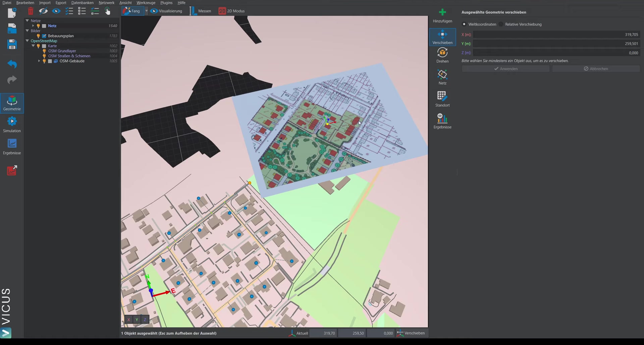Toggle OSM Straßen & Schienen light bulb
Image resolution: width=644 pixels, height=345 pixels.
click(x=44, y=56)
